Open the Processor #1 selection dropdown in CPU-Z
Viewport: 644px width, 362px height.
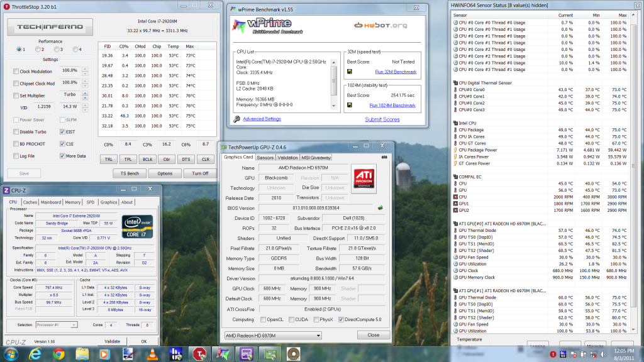click(56, 325)
